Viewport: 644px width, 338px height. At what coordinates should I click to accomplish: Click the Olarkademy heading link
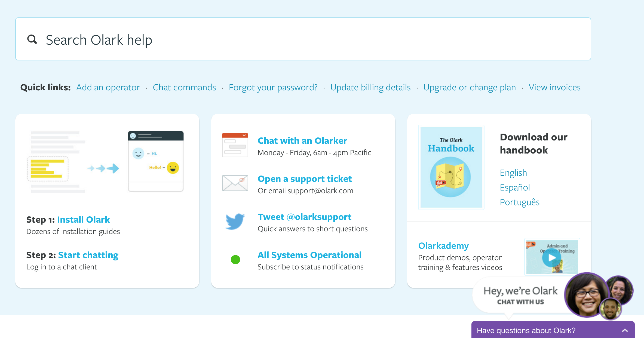[x=443, y=246]
